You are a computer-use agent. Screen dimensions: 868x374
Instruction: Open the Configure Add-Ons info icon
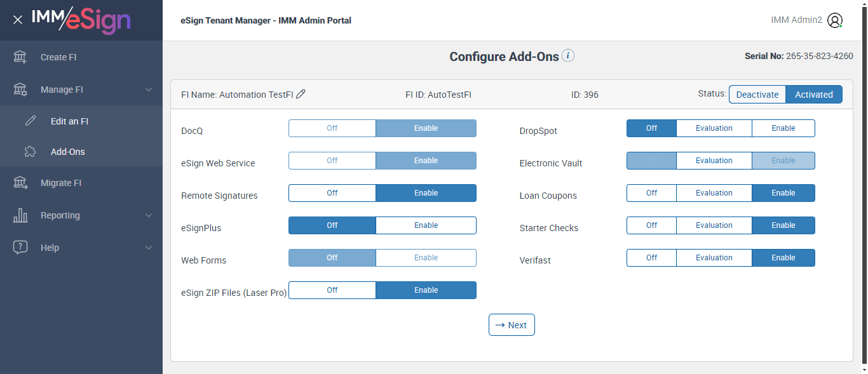coord(569,56)
